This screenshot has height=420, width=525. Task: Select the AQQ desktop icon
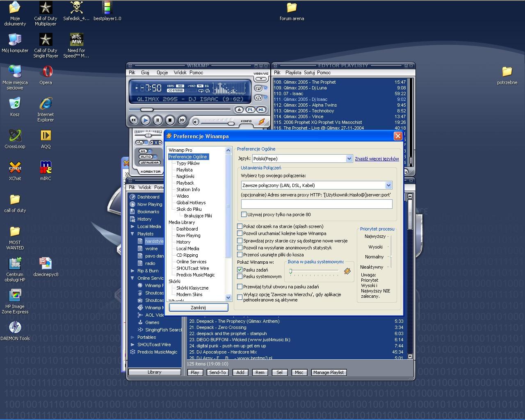click(46, 139)
